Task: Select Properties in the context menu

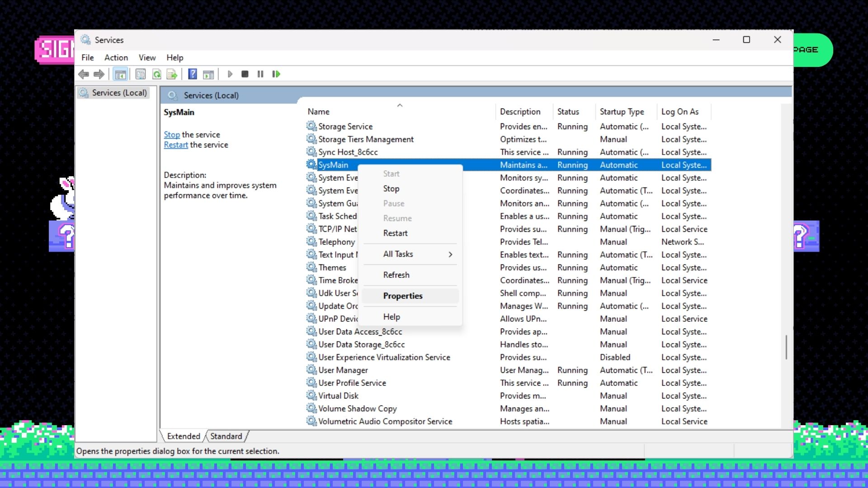Action: (x=410, y=296)
